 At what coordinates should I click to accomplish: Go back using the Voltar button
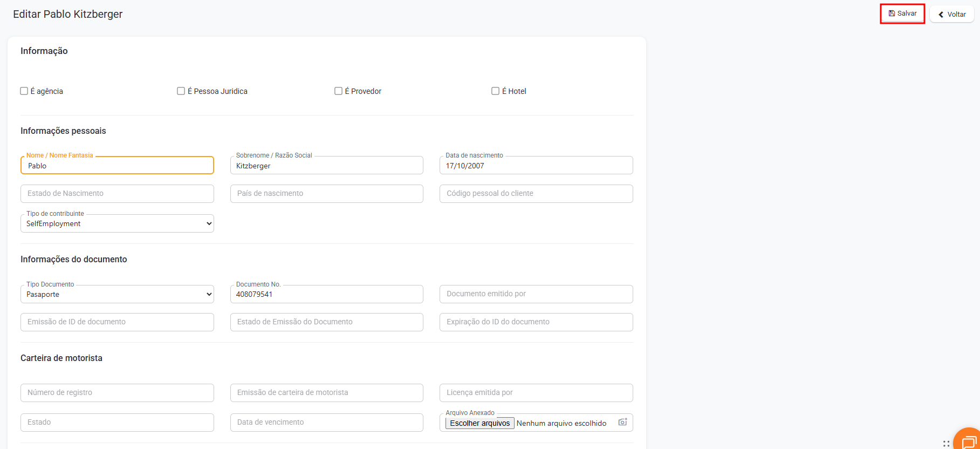(951, 14)
